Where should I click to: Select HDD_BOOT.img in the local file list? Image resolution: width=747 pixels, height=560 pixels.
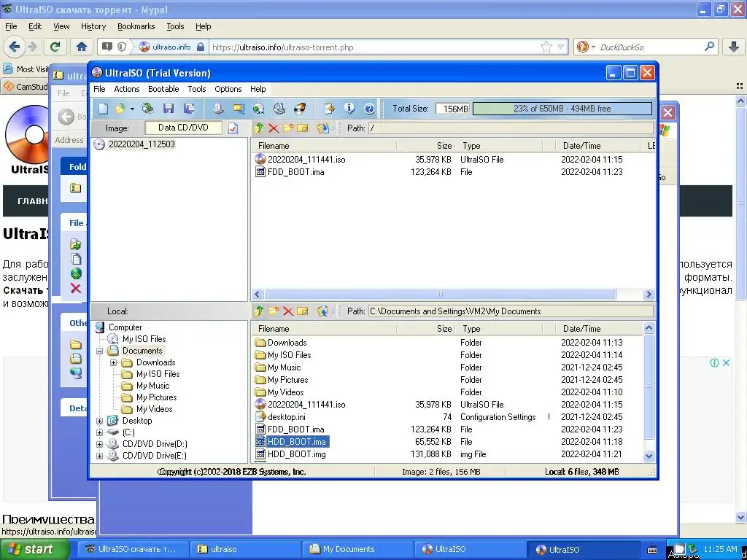point(297,454)
